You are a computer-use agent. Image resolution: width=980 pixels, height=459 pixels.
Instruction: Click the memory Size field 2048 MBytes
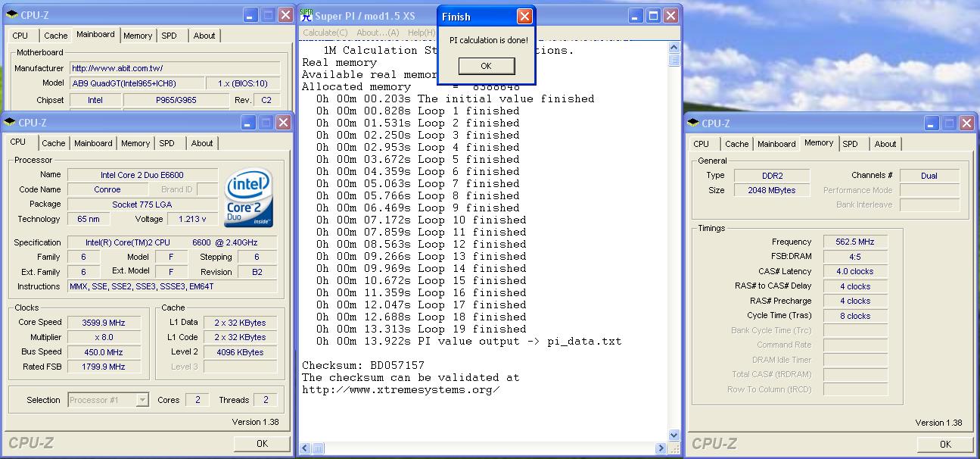(x=772, y=190)
